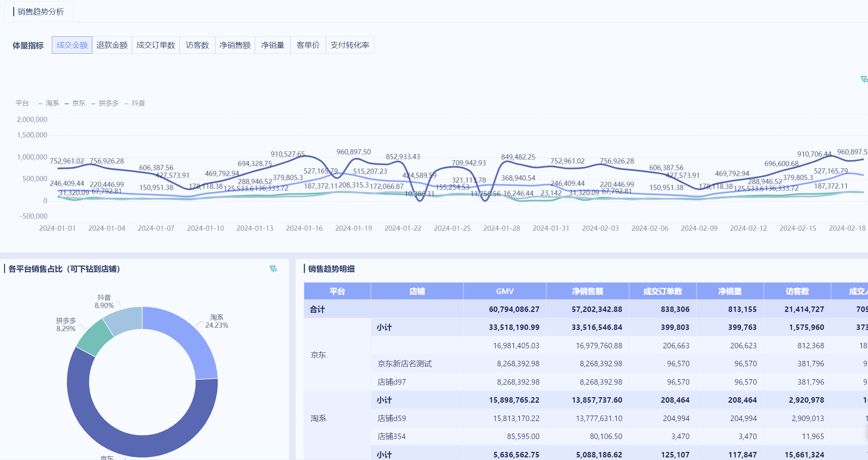Click y-axis label 2,000,000

[32, 119]
